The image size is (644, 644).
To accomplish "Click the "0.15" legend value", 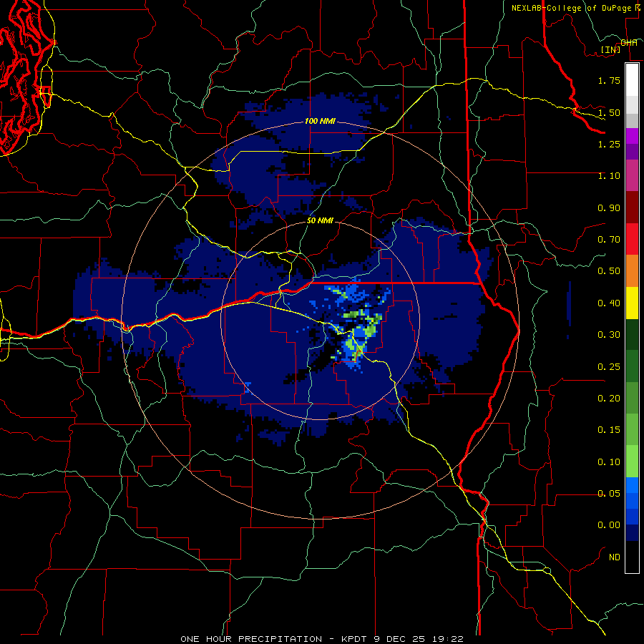I will [609, 430].
